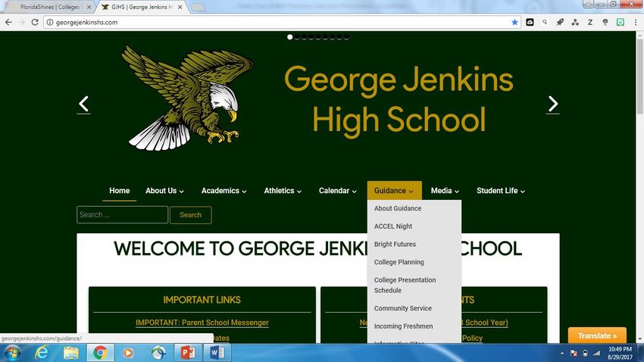644x362 pixels.
Task: Open the Windows Start button
Action: 12,353
